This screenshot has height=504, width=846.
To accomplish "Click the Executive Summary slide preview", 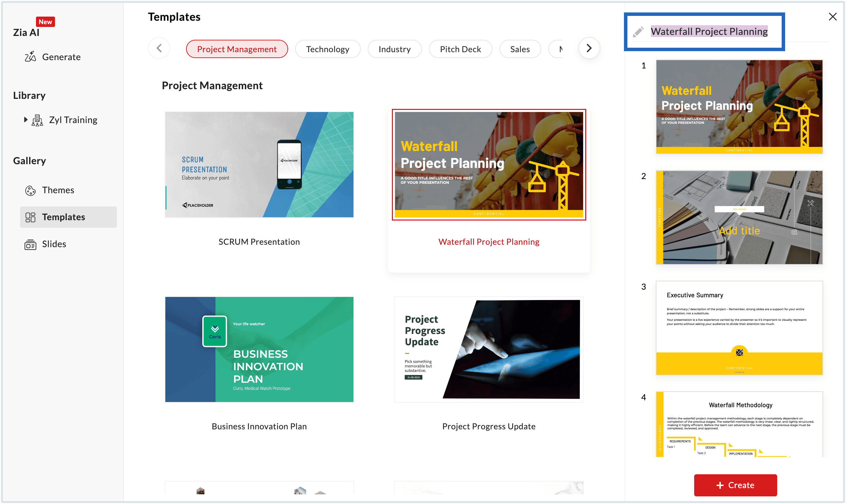I will tap(739, 328).
